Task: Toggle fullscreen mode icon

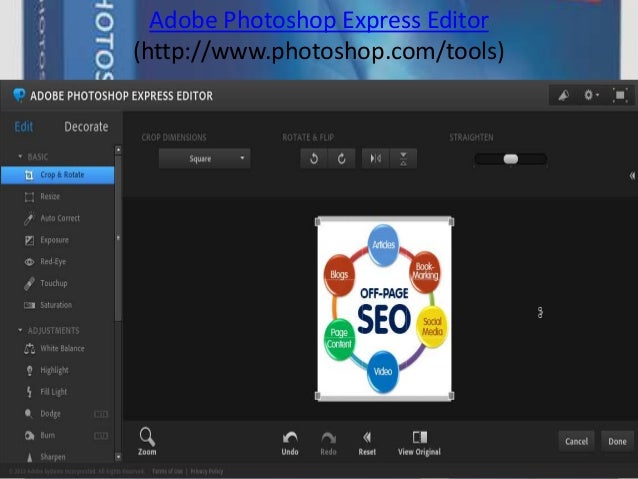Action: pyautogui.click(x=620, y=96)
